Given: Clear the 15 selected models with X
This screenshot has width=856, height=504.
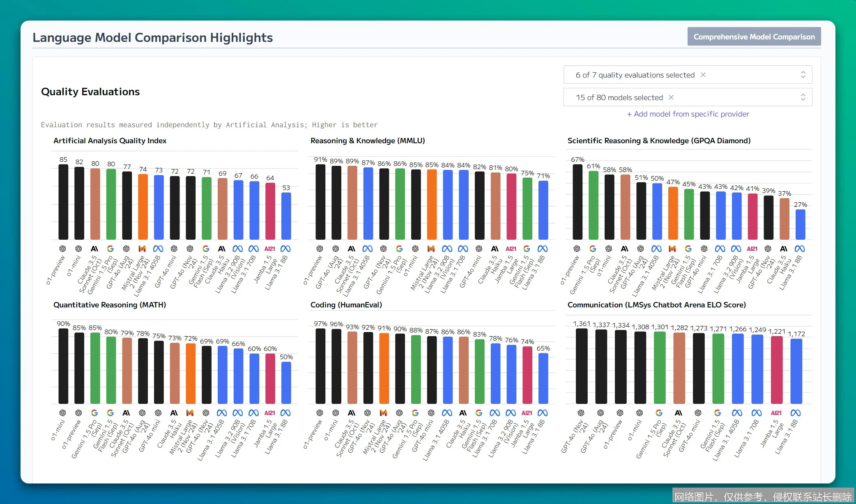Looking at the screenshot, I should pyautogui.click(x=671, y=97).
